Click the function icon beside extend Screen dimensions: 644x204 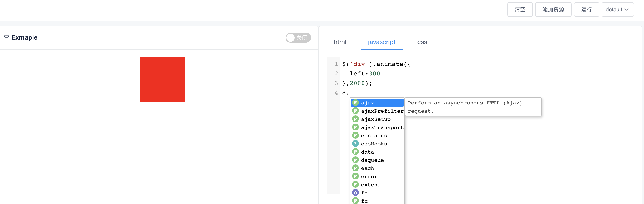[355, 184]
